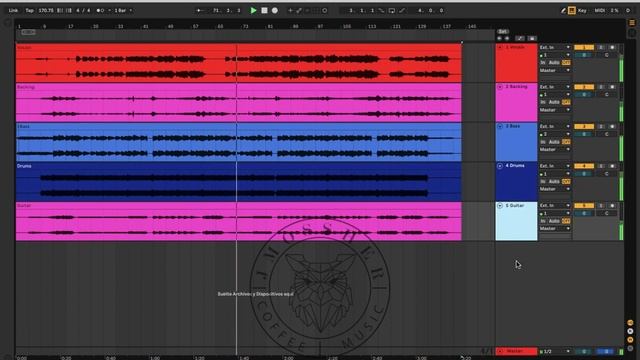
Task: Click the Master track title
Action: tap(515, 351)
